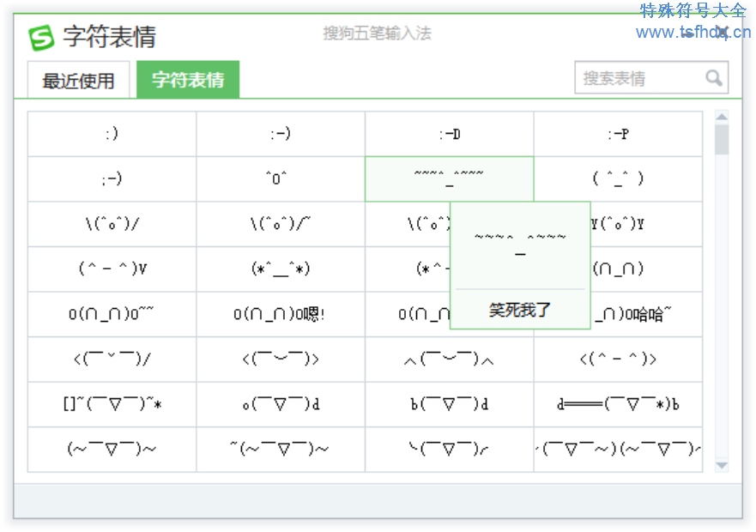The image size is (756, 532).
Task: Insert the ~(~￣▽￣)~ emoticon
Action: pyautogui.click(x=281, y=450)
